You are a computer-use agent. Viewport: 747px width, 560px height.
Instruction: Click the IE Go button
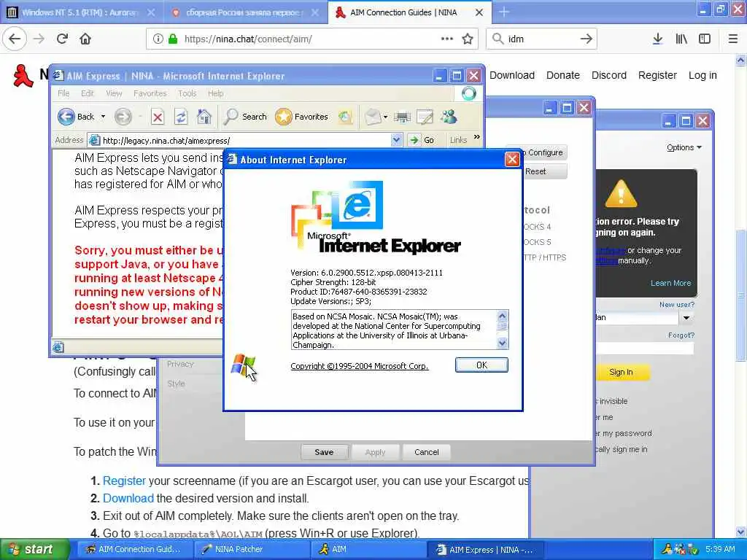pyautogui.click(x=422, y=140)
